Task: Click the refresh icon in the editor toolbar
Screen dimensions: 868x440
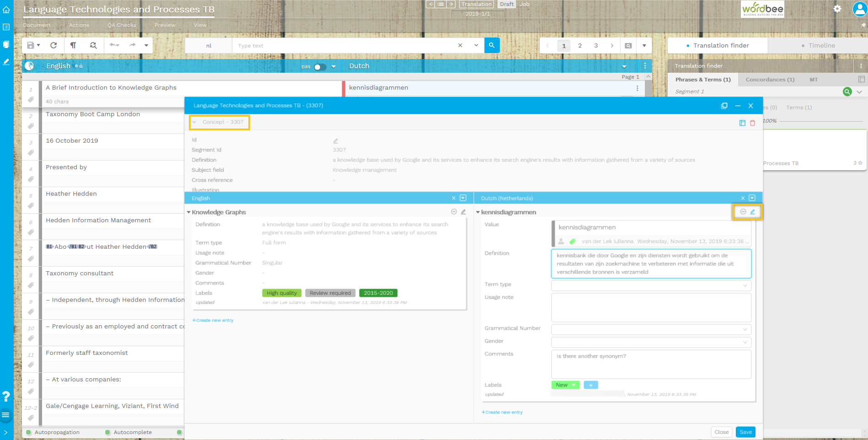Action: coord(54,45)
